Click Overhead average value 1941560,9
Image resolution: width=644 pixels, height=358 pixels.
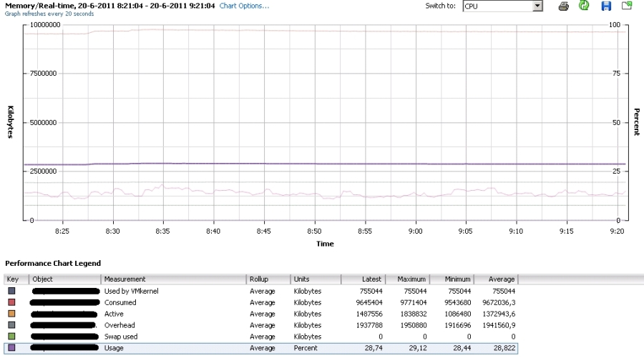click(499, 325)
